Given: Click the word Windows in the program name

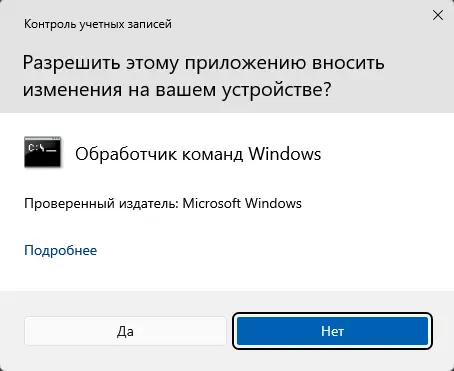Looking at the screenshot, I should [x=285, y=154].
